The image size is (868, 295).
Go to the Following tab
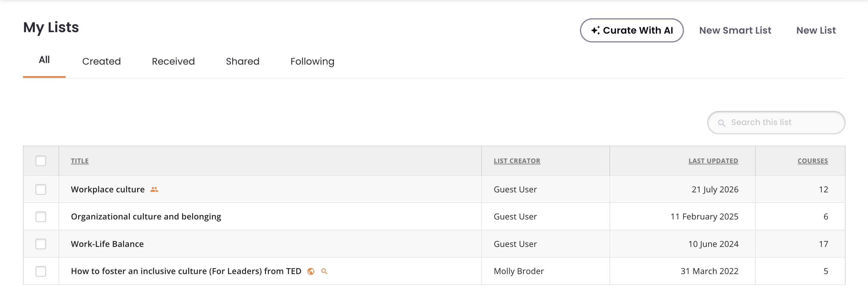(x=312, y=62)
